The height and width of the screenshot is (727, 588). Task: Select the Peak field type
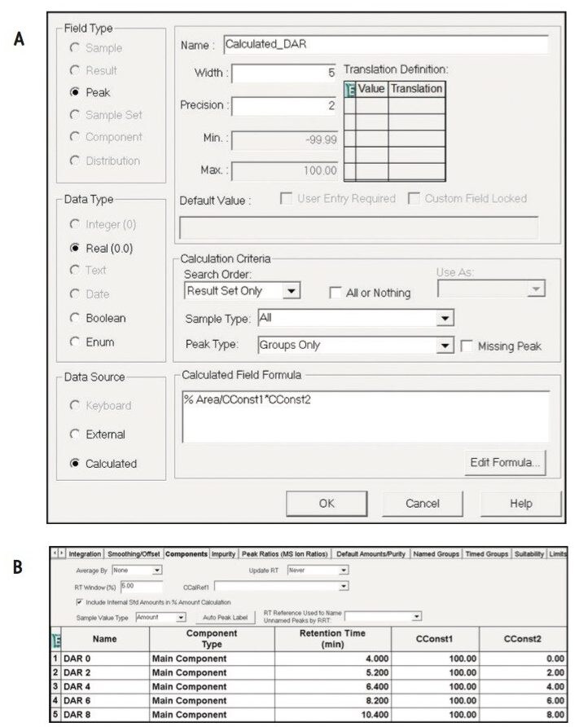(75, 92)
